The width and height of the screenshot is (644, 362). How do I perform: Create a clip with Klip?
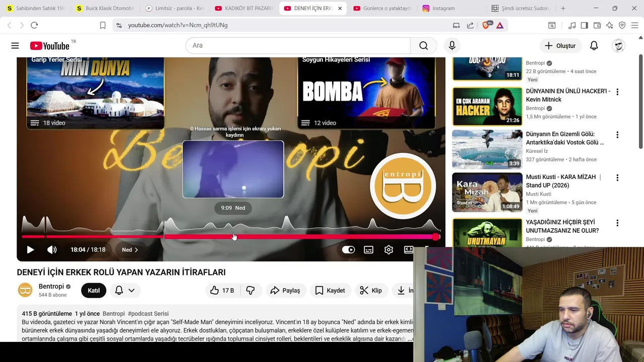pyautogui.click(x=371, y=291)
